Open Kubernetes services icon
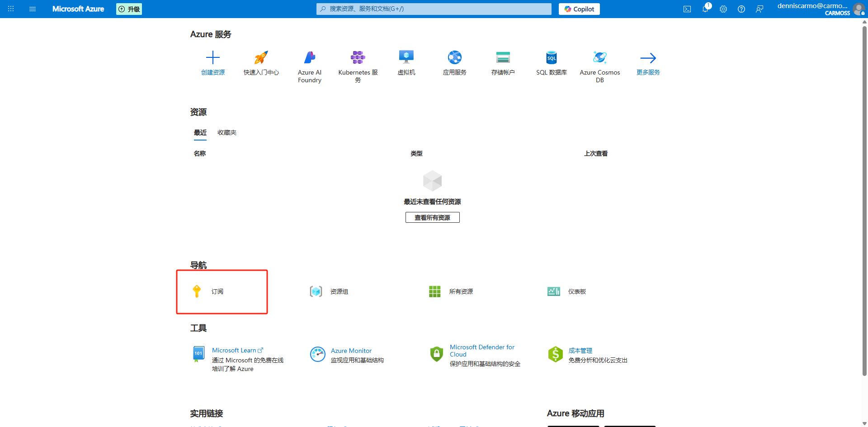 pyautogui.click(x=358, y=58)
